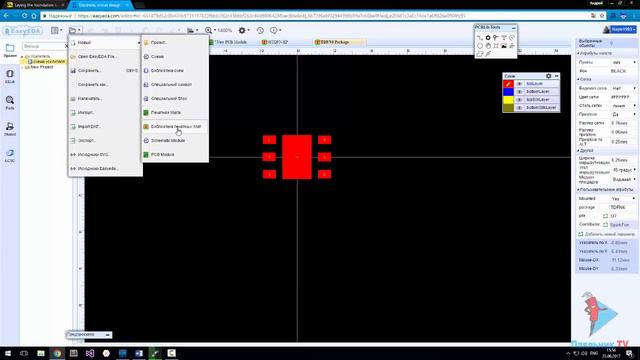Select the Hand move tool in PCBLib Tools
Screen dimensions: 640x360
pos(488,46)
